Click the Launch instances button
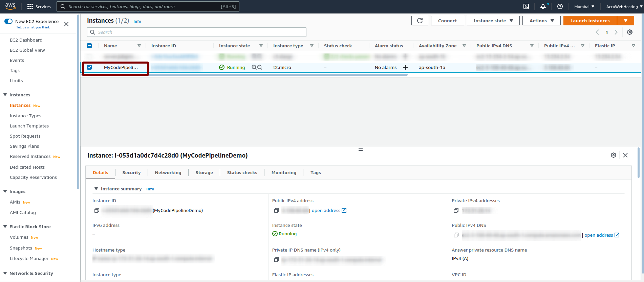Image resolution: width=644 pixels, height=282 pixels. pyautogui.click(x=590, y=21)
